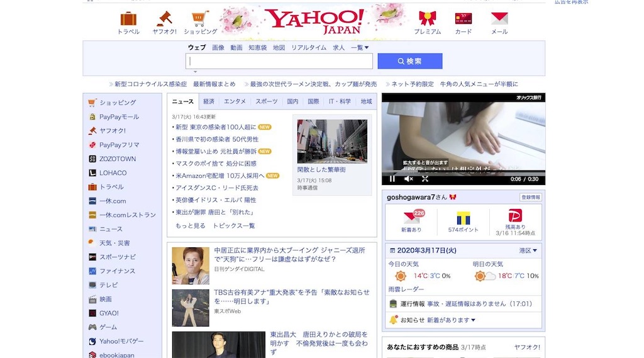Switch to the IT・科学 news tab
The image size is (644, 358).
[x=339, y=101]
